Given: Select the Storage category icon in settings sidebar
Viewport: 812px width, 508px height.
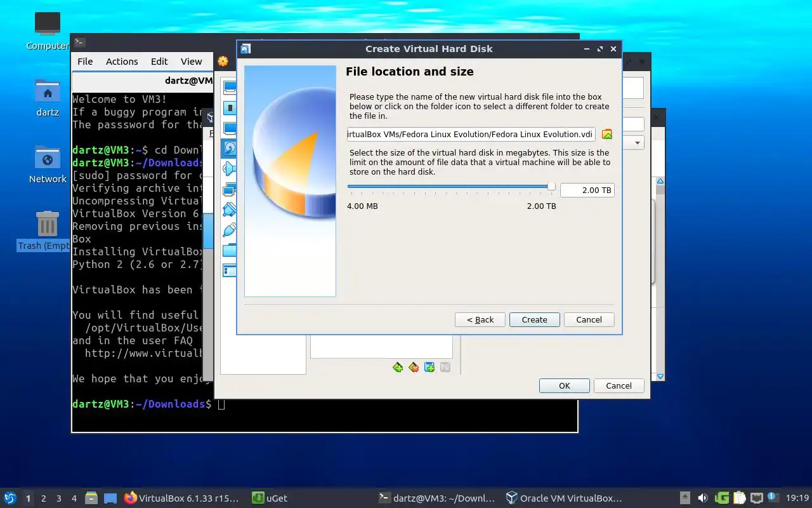Looking at the screenshot, I should click(229, 149).
